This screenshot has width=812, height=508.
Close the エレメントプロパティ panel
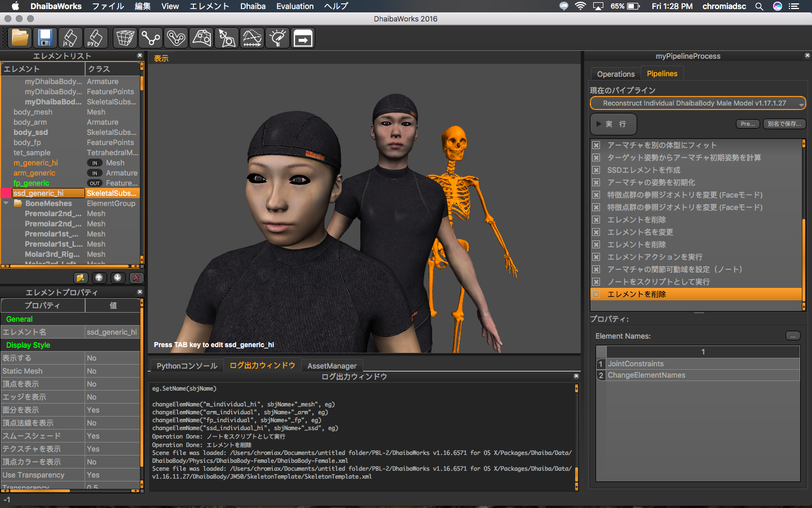pos(140,292)
